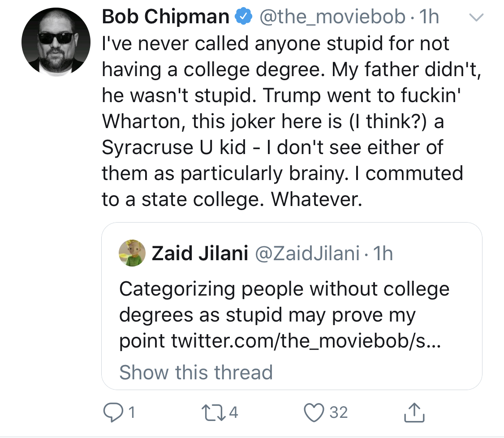Open the @the_moviebob handle
This screenshot has width=504, height=438.
coord(332,17)
